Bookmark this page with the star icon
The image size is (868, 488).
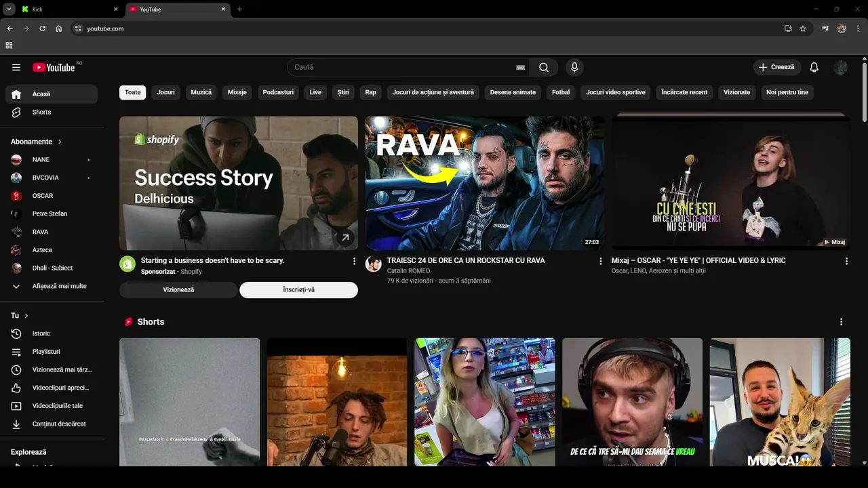803,28
